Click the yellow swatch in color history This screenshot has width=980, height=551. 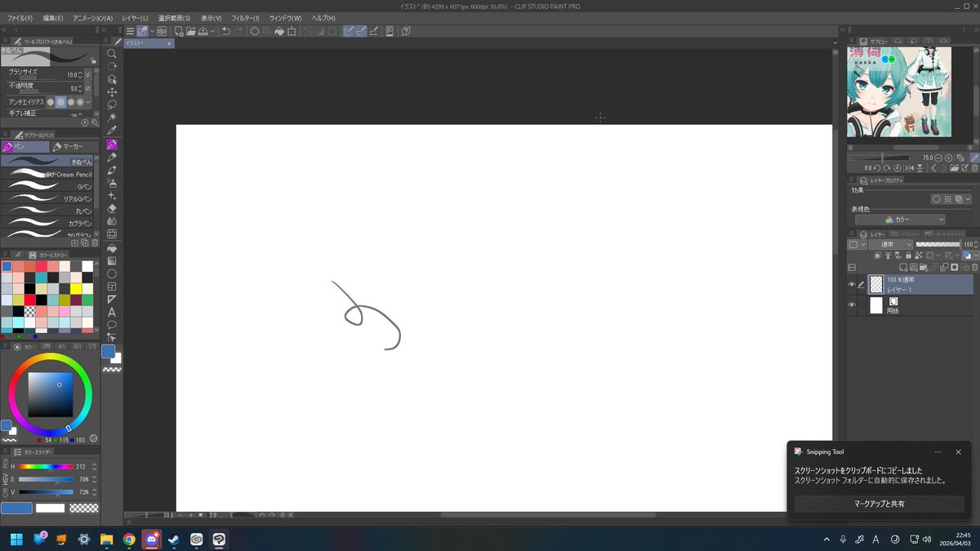[x=76, y=289]
